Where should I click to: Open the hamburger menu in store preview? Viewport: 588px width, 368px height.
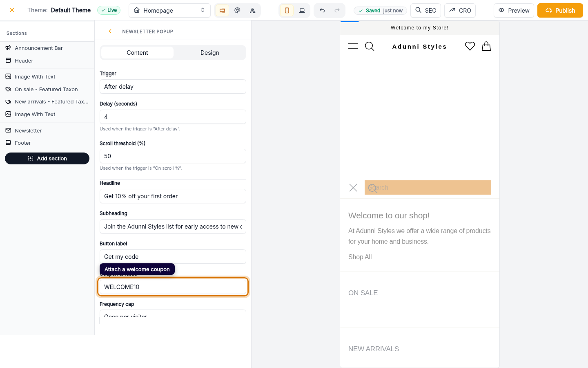tap(353, 46)
